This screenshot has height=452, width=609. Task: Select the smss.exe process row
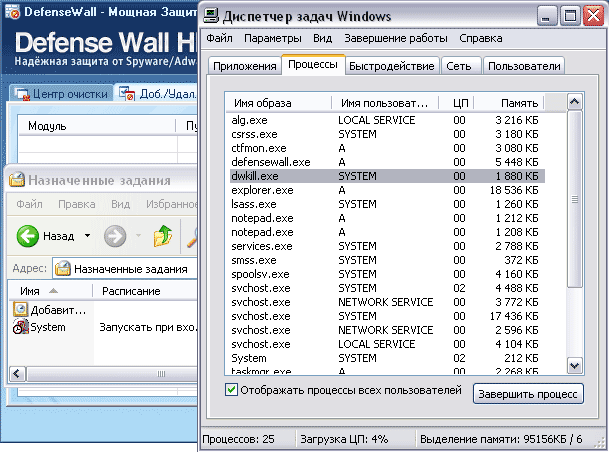[x=387, y=260]
